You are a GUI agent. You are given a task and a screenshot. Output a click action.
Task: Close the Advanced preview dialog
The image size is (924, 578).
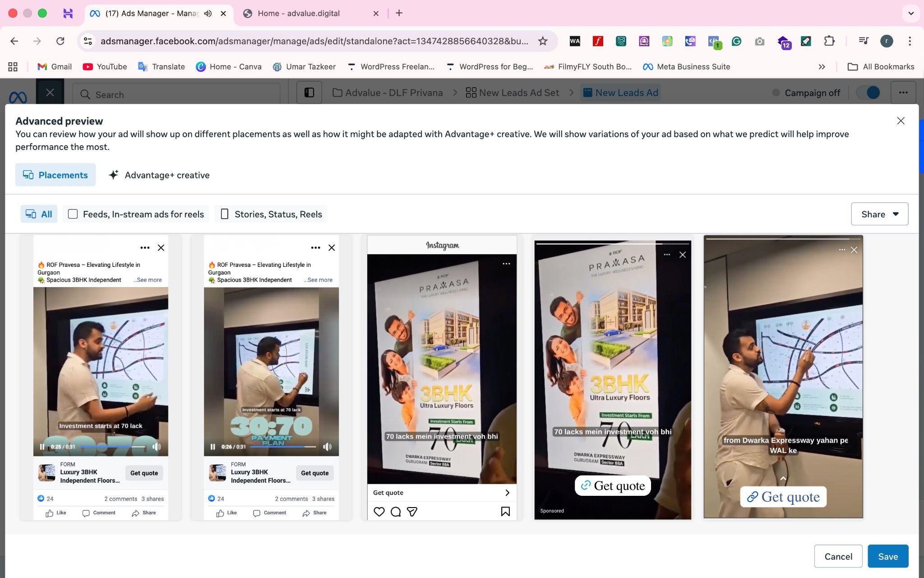coord(901,121)
